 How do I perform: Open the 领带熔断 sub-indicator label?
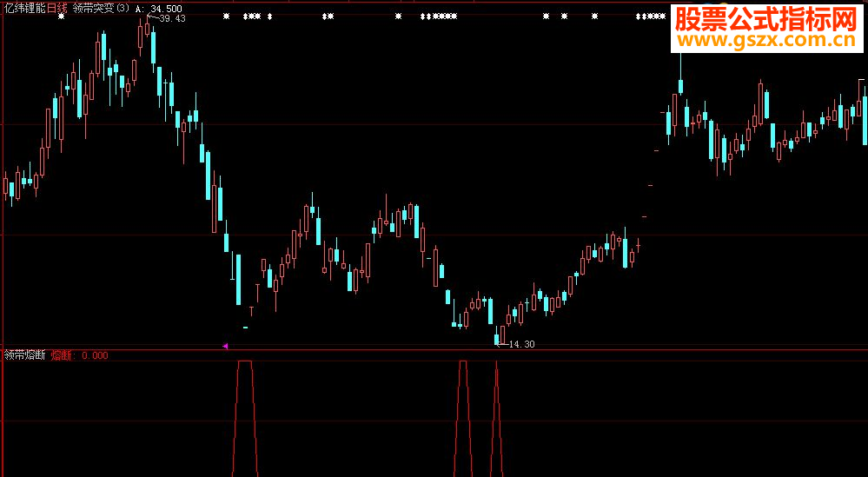tap(24, 355)
